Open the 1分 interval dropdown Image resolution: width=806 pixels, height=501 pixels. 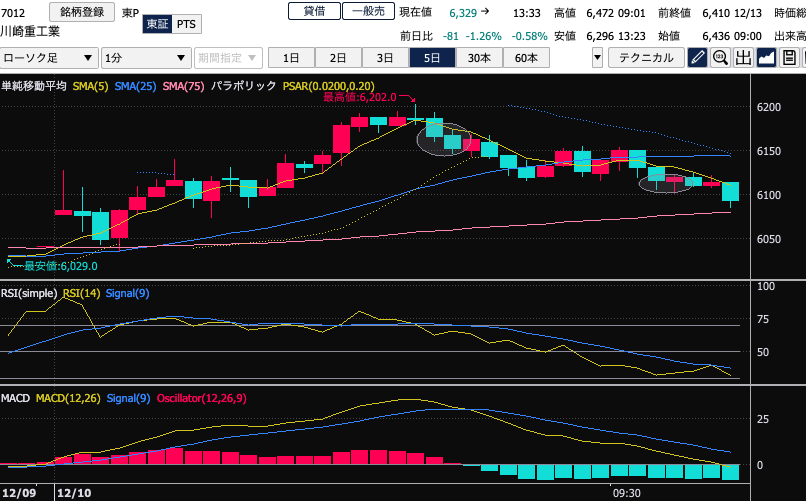click(x=145, y=58)
